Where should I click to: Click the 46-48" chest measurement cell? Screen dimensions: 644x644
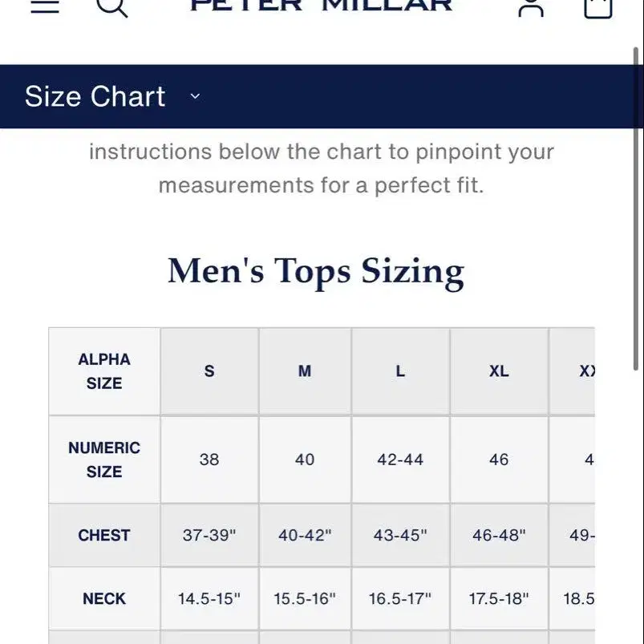pos(499,535)
